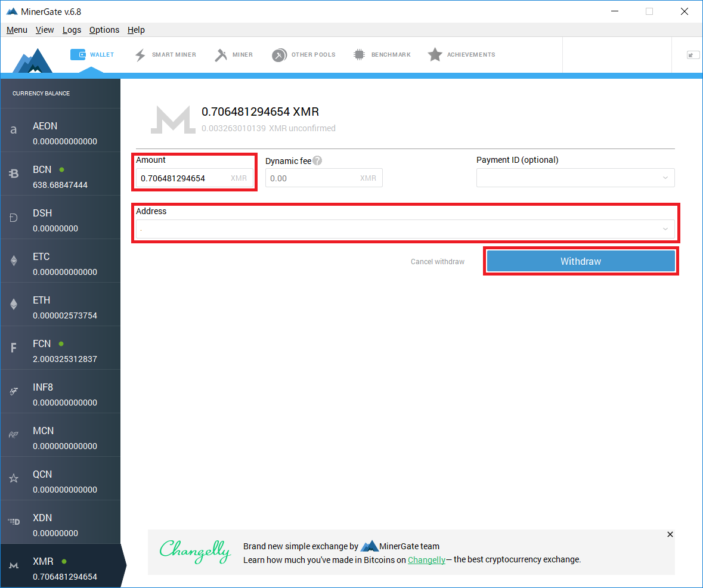The image size is (703, 588).
Task: Click the Withdraw button
Action: (x=581, y=261)
